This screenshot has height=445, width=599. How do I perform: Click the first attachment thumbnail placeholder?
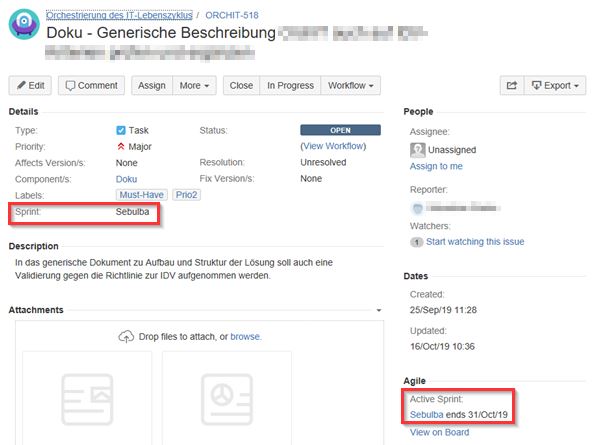87,398
